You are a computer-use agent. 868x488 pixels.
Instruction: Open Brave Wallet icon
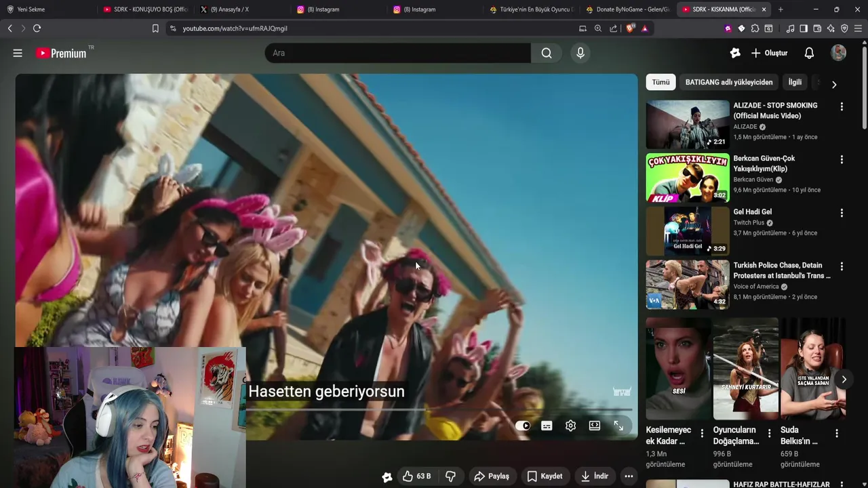817,28
